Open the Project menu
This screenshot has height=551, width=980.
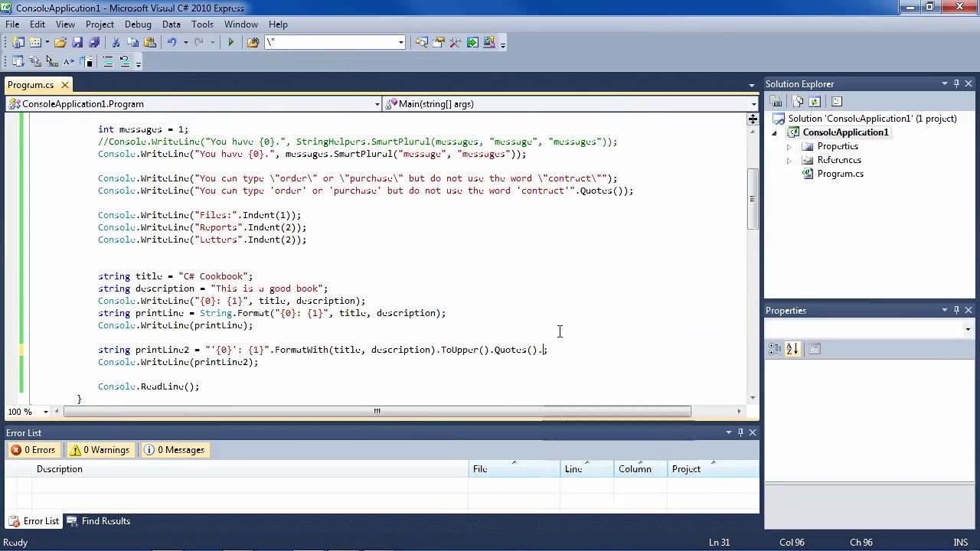coord(100,24)
